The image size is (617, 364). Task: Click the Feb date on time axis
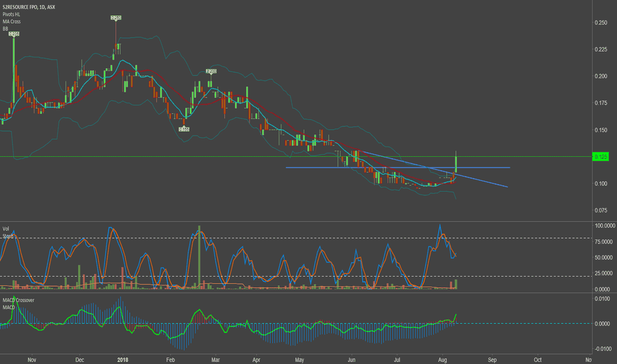tap(170, 359)
